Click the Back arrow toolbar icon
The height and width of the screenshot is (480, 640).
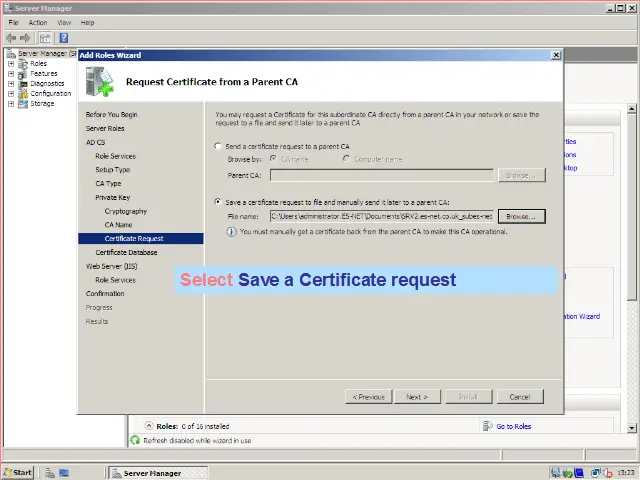(11, 38)
